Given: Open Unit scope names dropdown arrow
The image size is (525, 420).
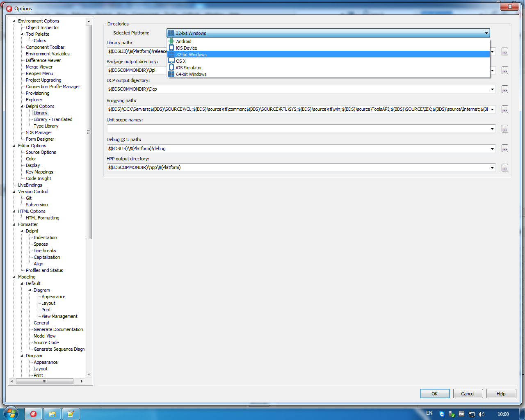Looking at the screenshot, I should 492,129.
